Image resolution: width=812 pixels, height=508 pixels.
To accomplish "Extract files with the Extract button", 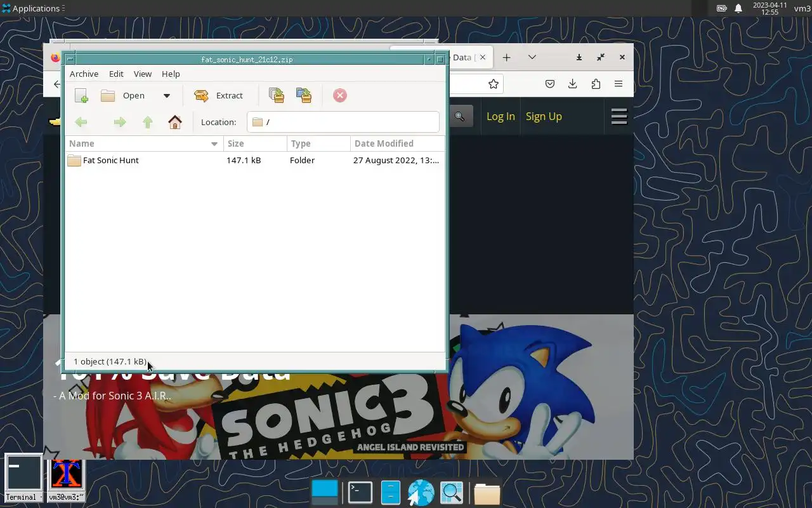I will coord(219,96).
